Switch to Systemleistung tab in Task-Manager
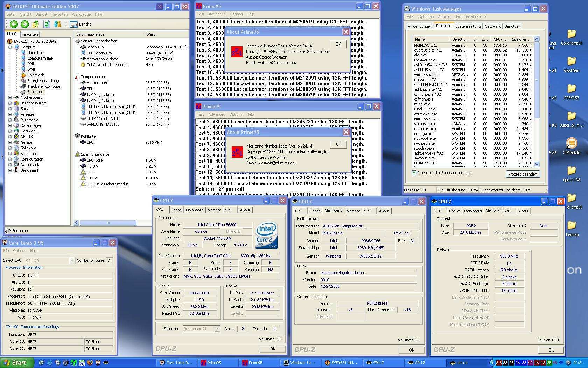The height and width of the screenshot is (368, 588). pos(468,26)
